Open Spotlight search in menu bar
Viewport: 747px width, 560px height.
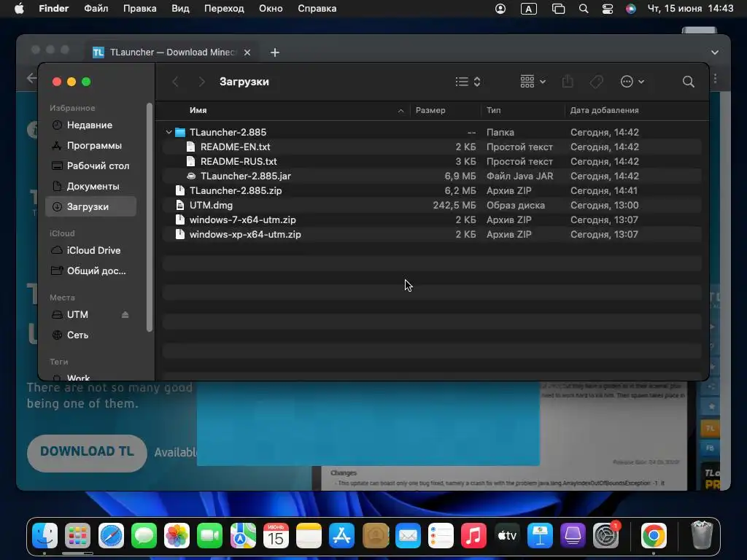[x=583, y=9]
